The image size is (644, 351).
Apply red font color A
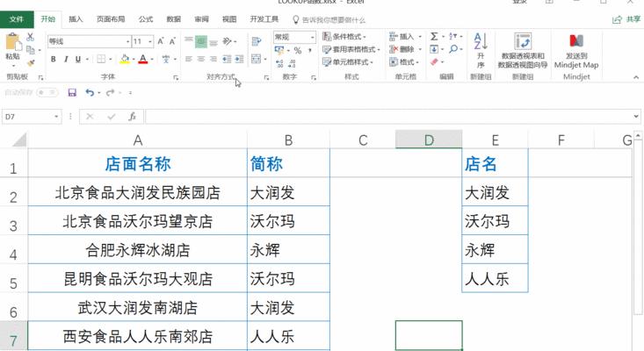point(143,59)
